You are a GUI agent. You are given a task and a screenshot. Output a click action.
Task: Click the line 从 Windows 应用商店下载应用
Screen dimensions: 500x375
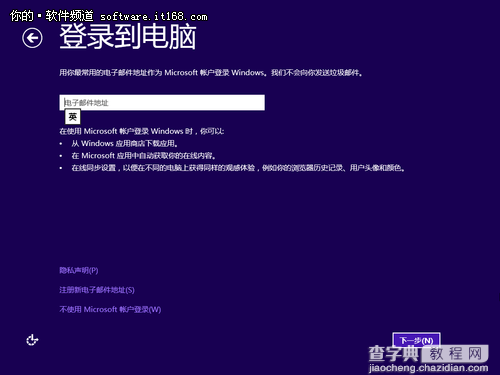coord(124,144)
